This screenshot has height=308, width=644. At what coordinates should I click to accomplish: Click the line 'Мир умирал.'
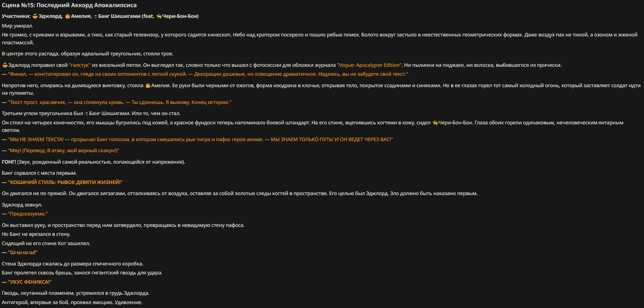(18, 26)
